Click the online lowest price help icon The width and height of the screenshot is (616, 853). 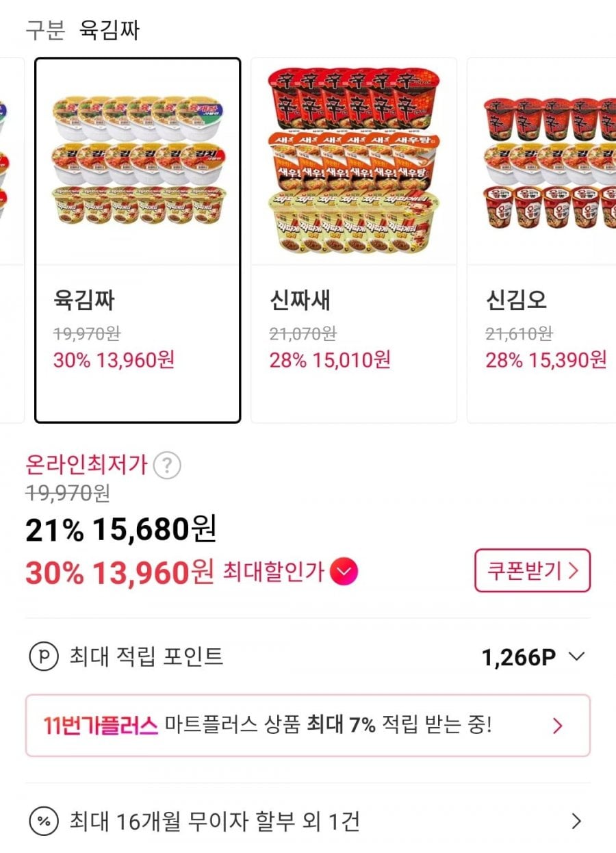click(x=167, y=466)
